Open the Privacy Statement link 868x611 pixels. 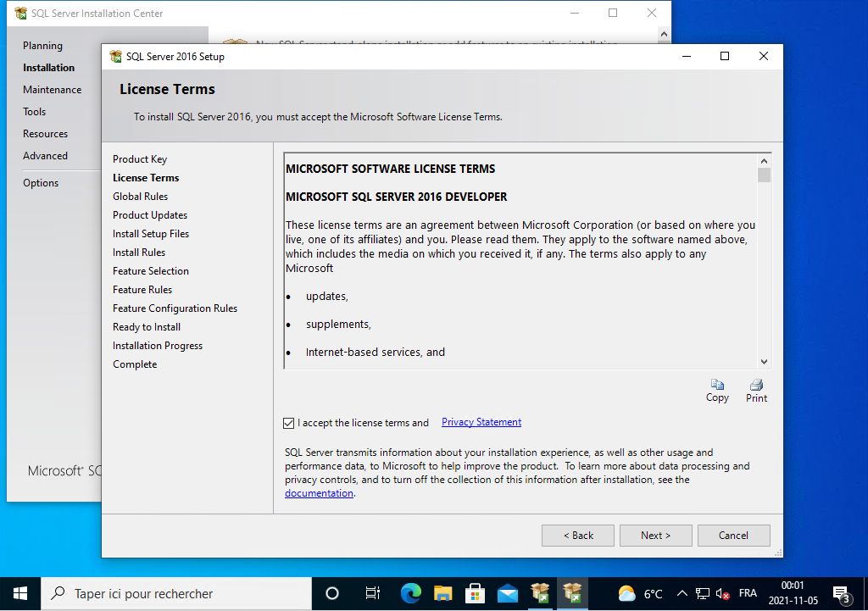click(x=481, y=422)
